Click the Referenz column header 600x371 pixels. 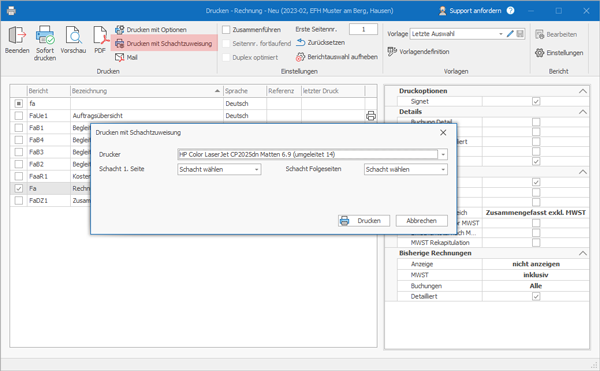(284, 91)
